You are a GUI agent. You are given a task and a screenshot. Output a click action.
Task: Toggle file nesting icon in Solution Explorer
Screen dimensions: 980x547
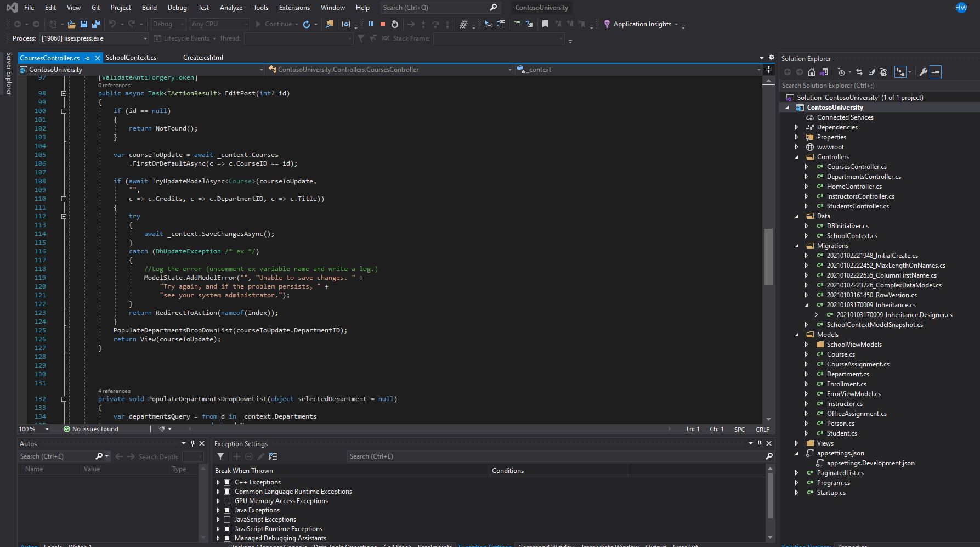tap(900, 72)
